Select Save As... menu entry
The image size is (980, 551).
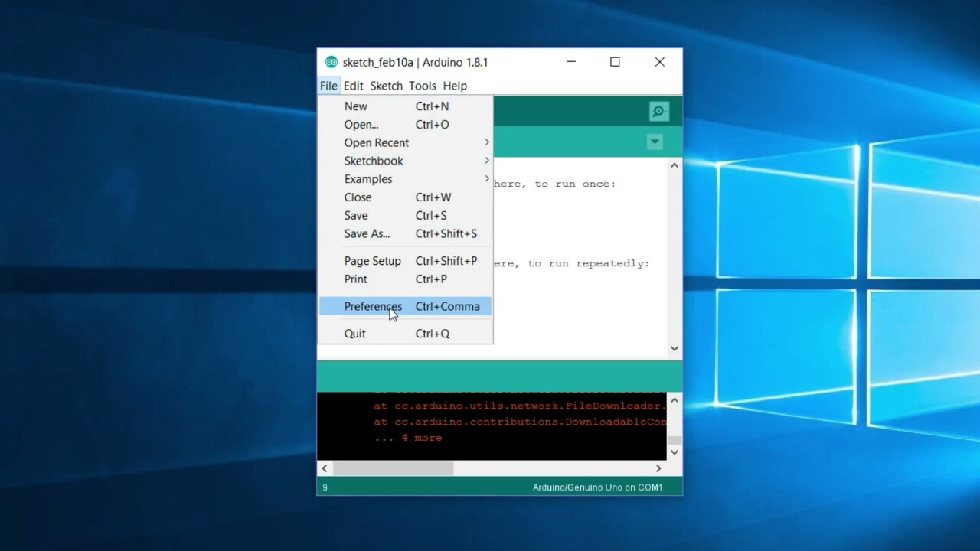pyautogui.click(x=405, y=234)
